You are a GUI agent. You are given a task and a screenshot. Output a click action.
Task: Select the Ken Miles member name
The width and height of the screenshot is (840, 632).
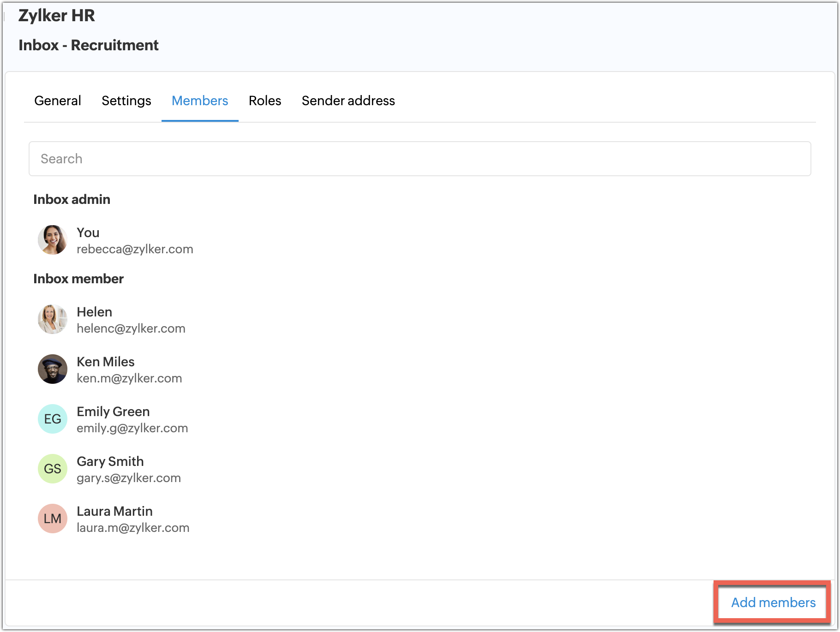105,362
